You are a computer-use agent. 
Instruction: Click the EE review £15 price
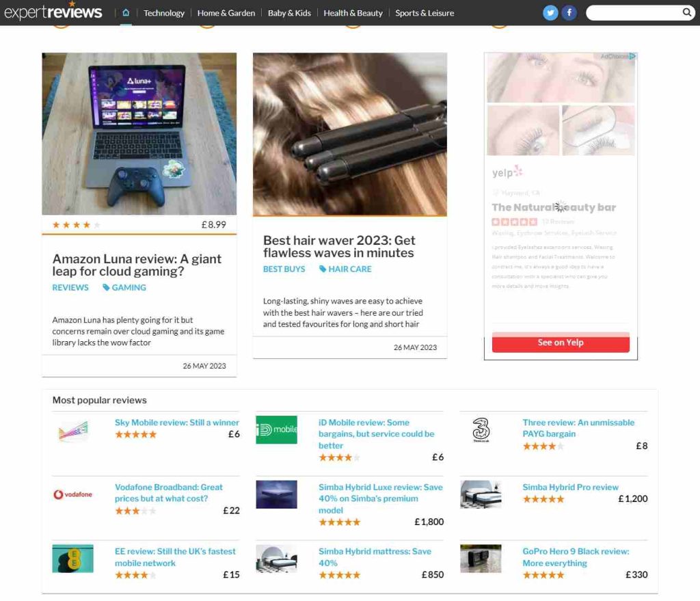point(231,574)
